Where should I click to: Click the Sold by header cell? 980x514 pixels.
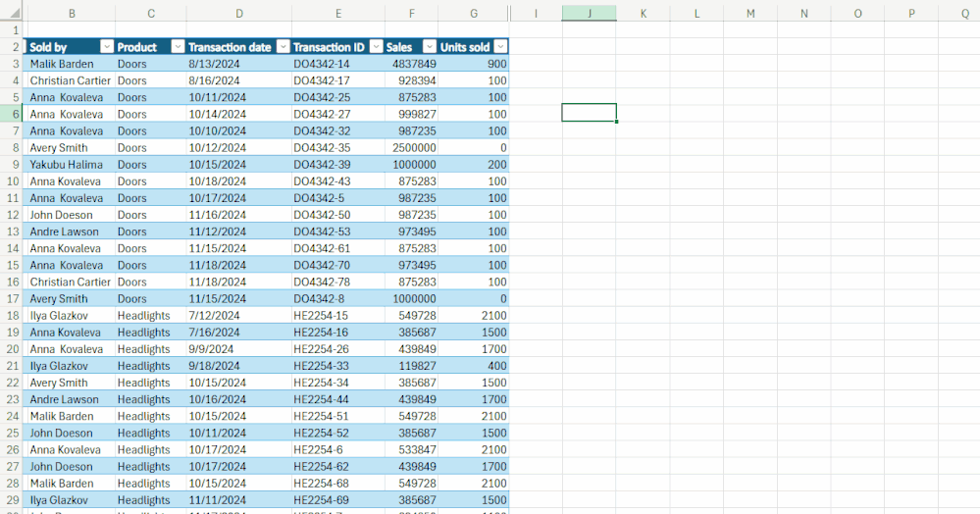(70, 47)
